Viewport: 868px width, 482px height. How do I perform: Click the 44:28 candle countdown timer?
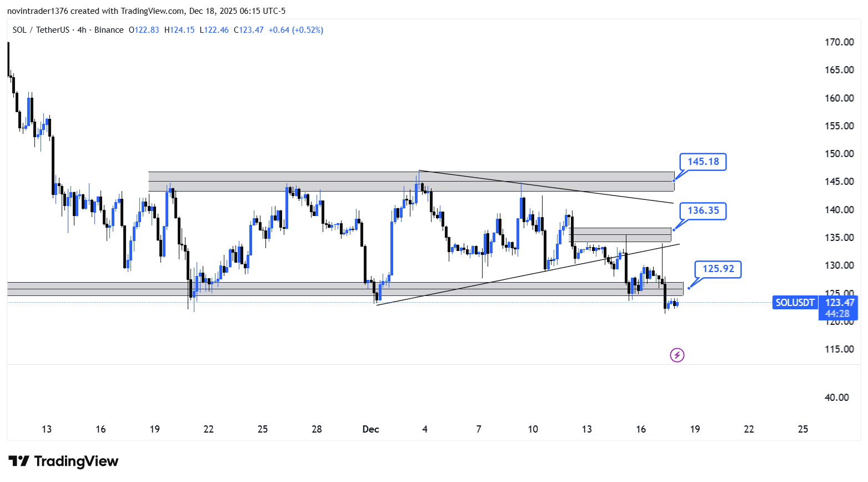[837, 314]
